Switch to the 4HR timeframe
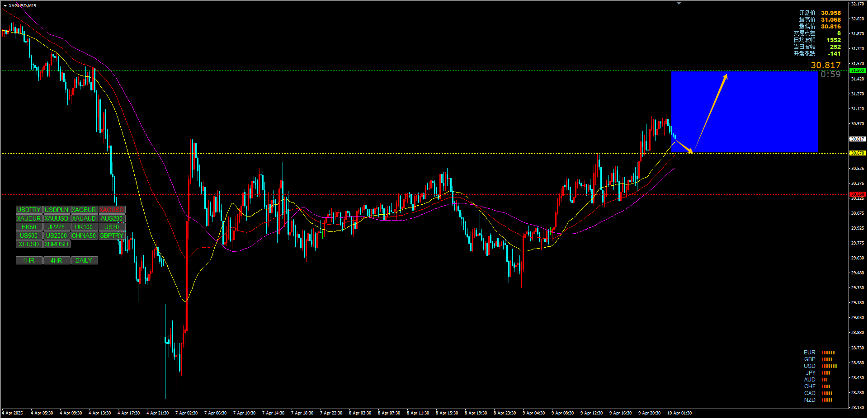The width and height of the screenshot is (868, 419). coord(57,260)
